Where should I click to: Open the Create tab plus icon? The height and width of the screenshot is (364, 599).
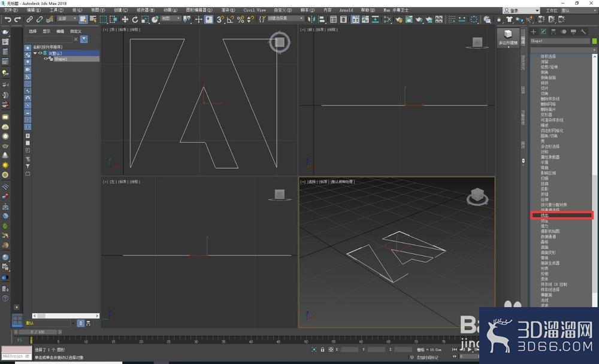(x=533, y=32)
